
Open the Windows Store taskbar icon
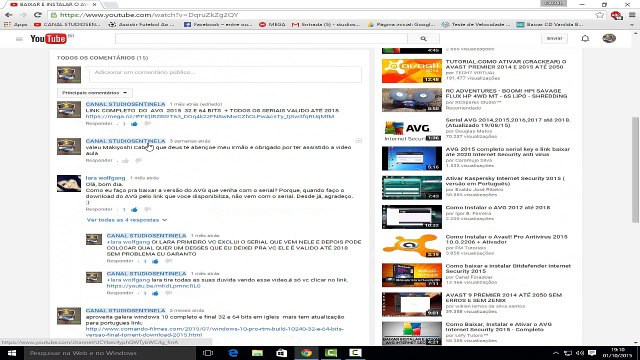pyautogui.click(x=282, y=353)
